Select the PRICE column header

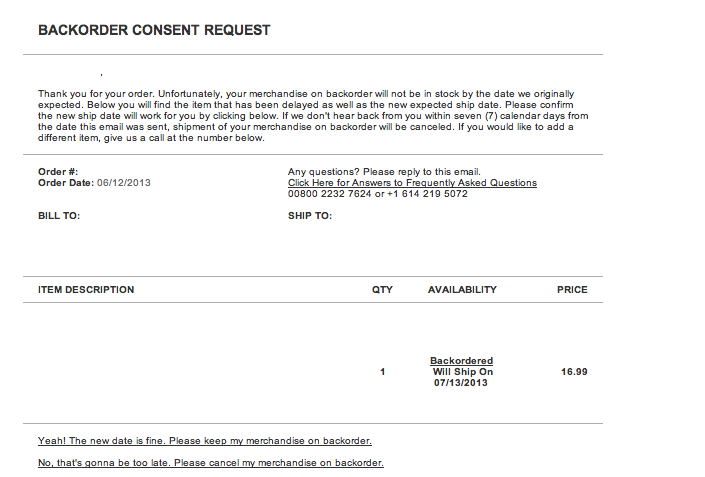[572, 290]
